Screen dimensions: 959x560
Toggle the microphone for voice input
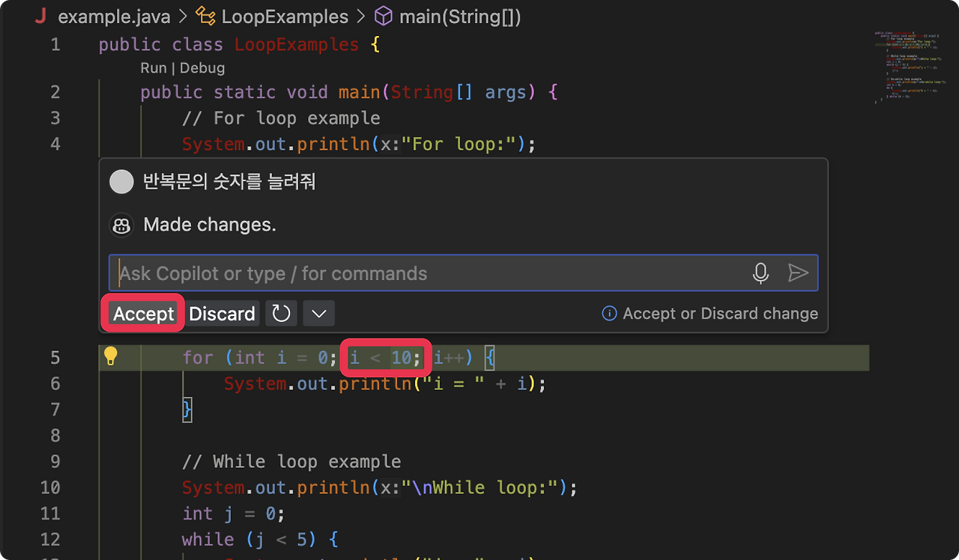pos(760,273)
